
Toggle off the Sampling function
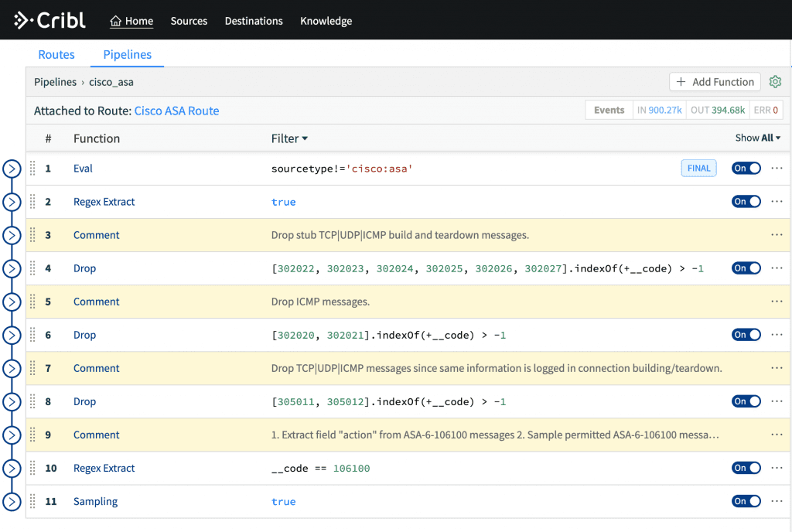click(x=746, y=502)
